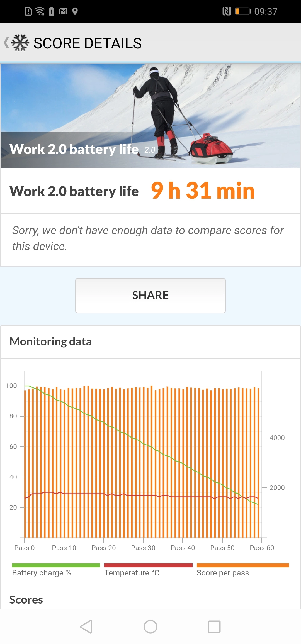Tap the 9 h 31 min result
This screenshot has width=301, height=644.
(203, 191)
